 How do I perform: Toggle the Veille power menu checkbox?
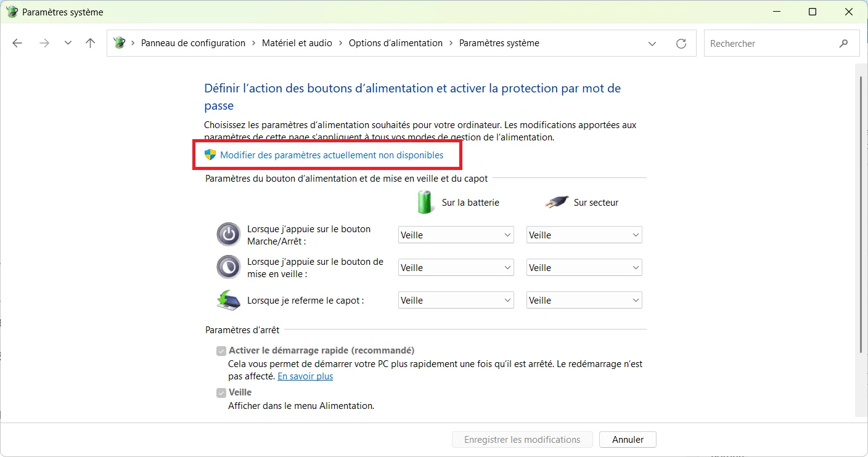point(221,393)
